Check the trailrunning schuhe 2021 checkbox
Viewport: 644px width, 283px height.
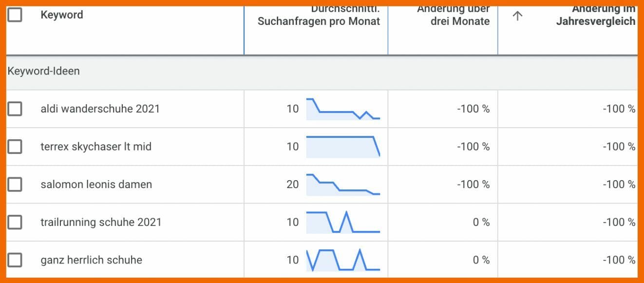pyautogui.click(x=15, y=222)
